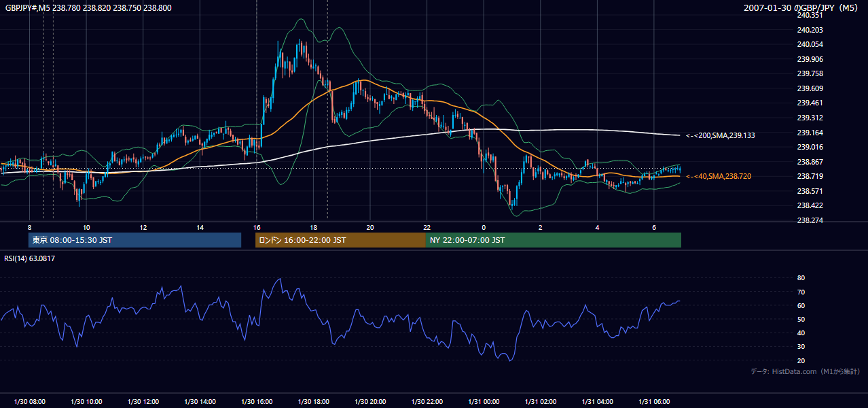This screenshot has height=408, width=868.
Task: Click the 238.719 price axis label
Action: click(x=811, y=176)
